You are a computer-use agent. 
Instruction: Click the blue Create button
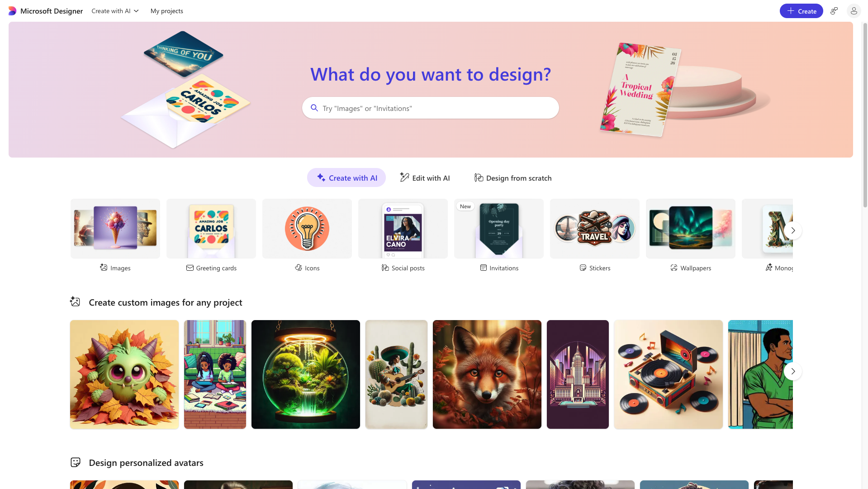coord(801,11)
